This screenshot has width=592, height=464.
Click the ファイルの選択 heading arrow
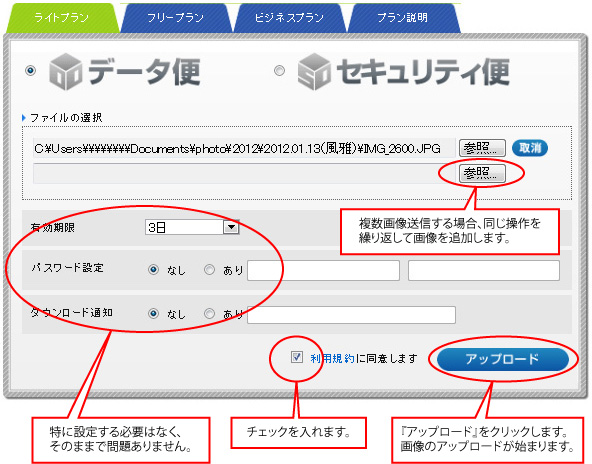[24, 118]
